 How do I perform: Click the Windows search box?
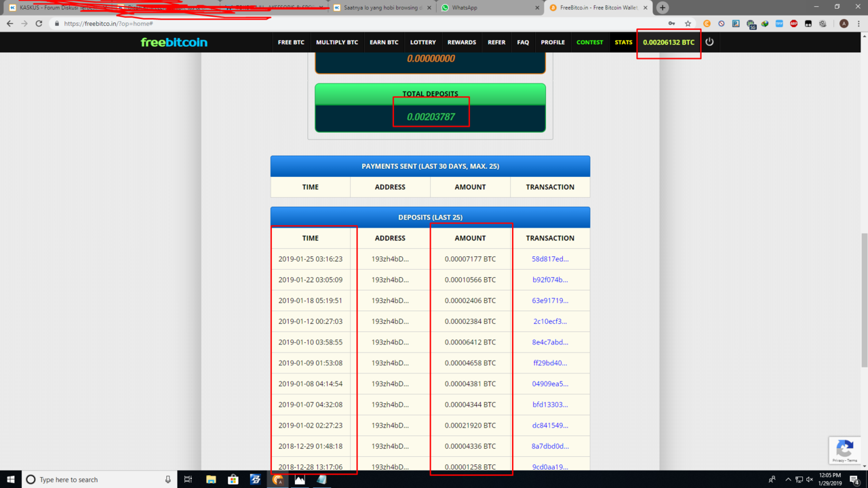(x=98, y=479)
